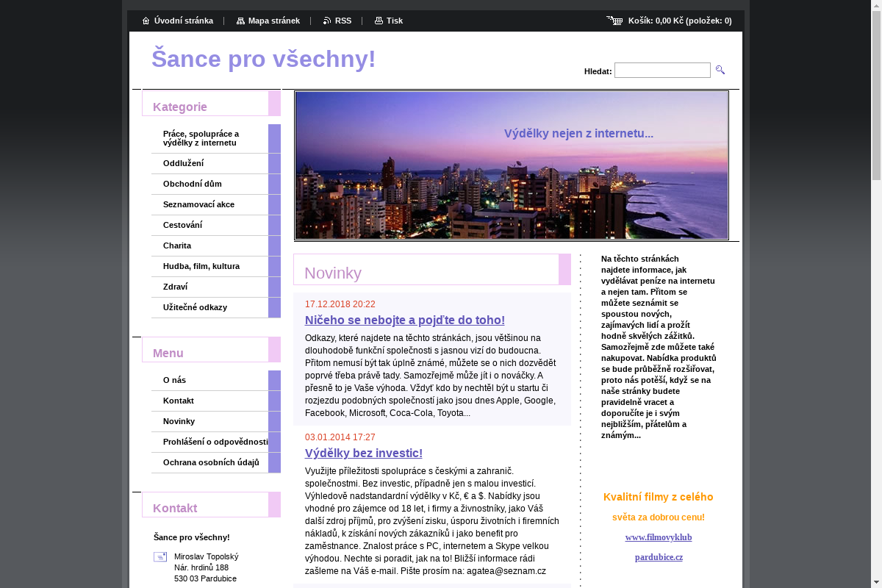Click the envelope icon in Kontakt section
The image size is (882, 588).
tap(160, 557)
